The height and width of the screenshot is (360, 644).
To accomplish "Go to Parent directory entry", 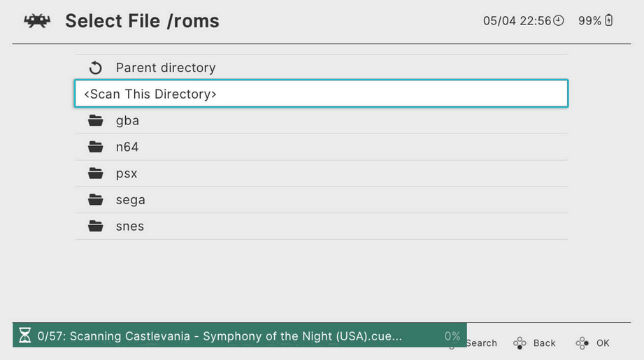I will pos(321,68).
